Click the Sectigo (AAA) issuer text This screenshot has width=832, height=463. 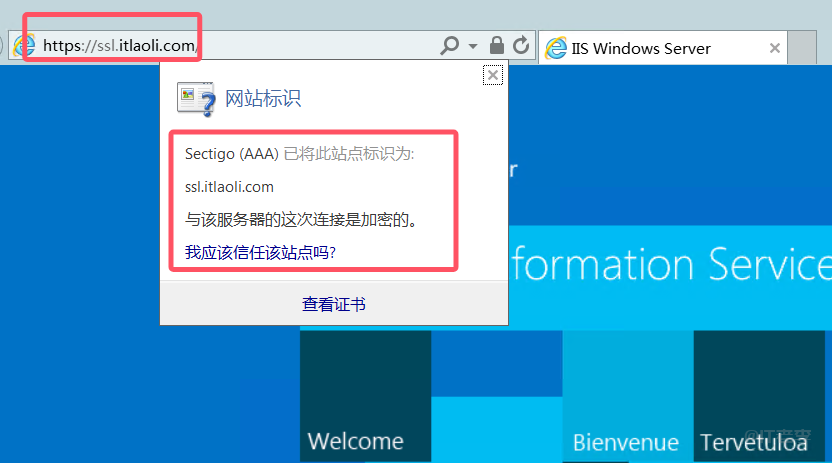[232, 154]
